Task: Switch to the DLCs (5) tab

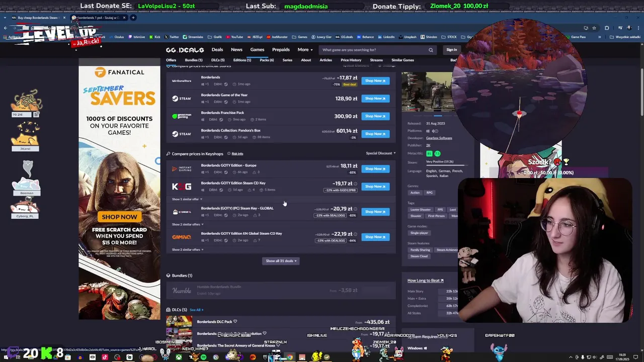Action: point(218,60)
